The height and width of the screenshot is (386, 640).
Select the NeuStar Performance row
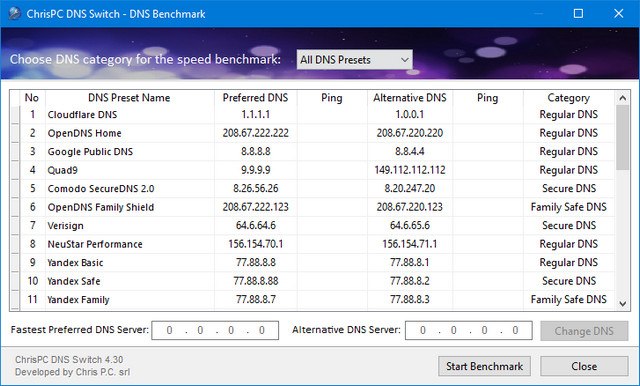(313, 244)
